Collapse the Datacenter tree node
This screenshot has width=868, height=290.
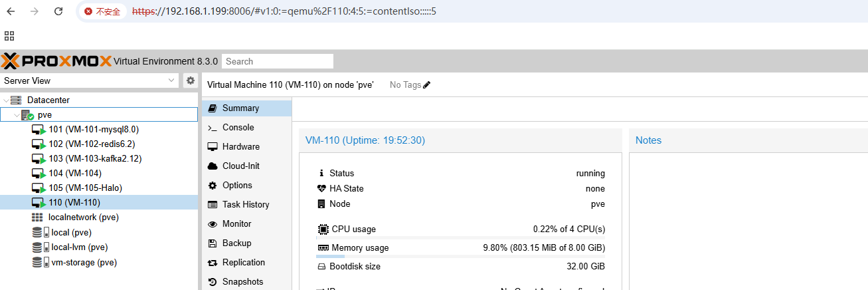[x=6, y=100]
